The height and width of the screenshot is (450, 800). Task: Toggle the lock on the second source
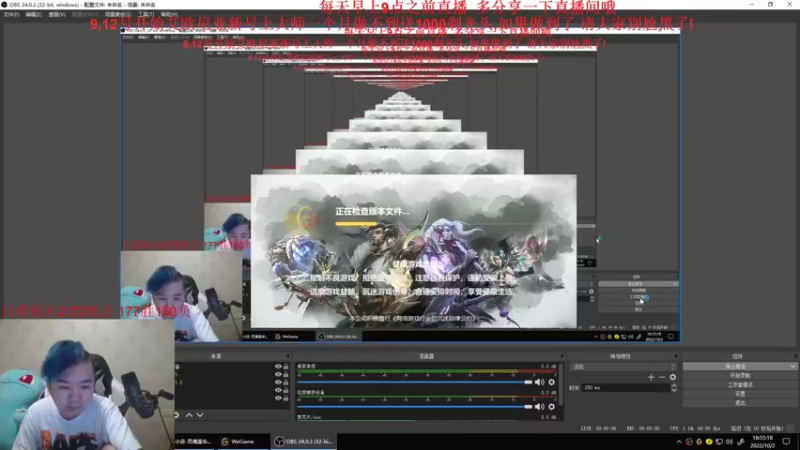286,374
